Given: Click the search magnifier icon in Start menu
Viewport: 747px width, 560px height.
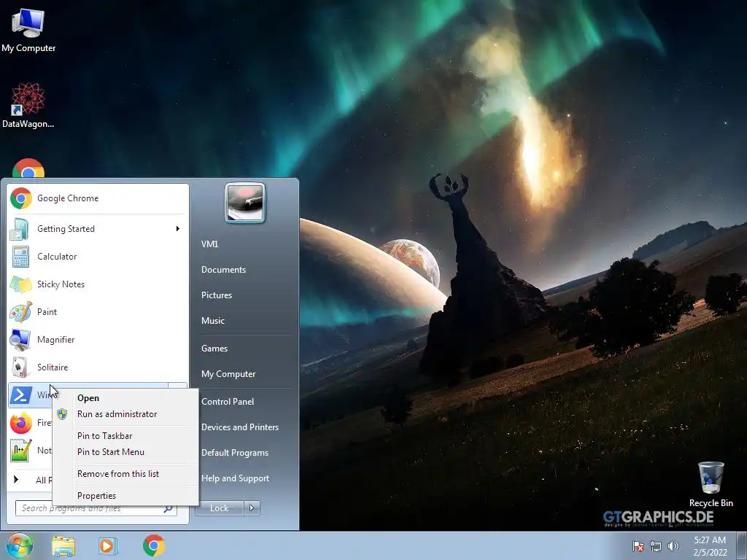Looking at the screenshot, I should [169, 508].
